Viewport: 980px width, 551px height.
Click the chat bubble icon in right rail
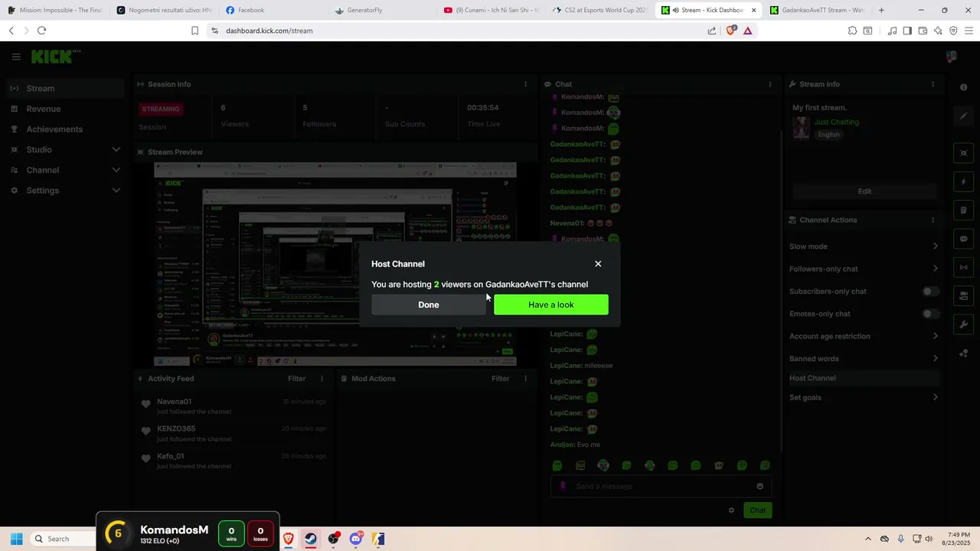(963, 239)
